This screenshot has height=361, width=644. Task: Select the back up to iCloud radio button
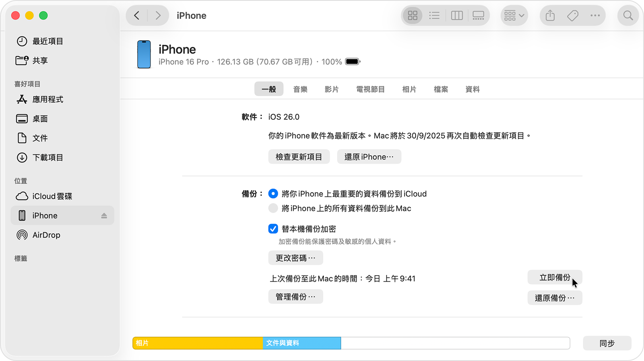273,194
